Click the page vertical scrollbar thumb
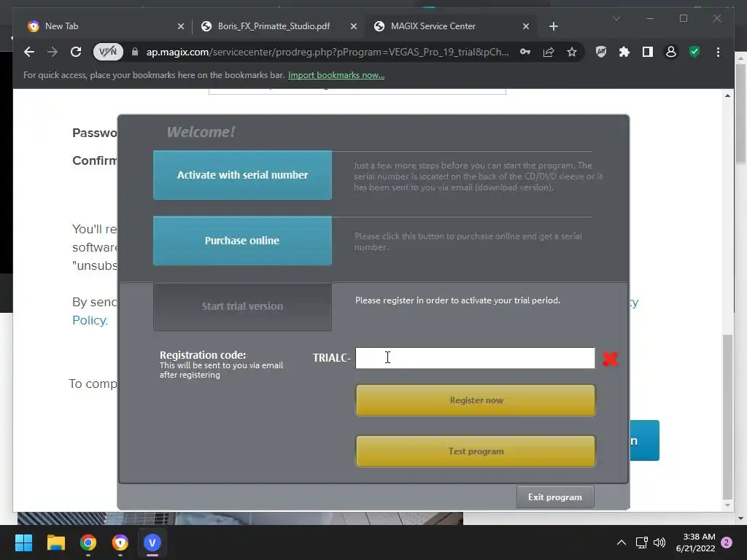747x560 pixels. pos(727,416)
